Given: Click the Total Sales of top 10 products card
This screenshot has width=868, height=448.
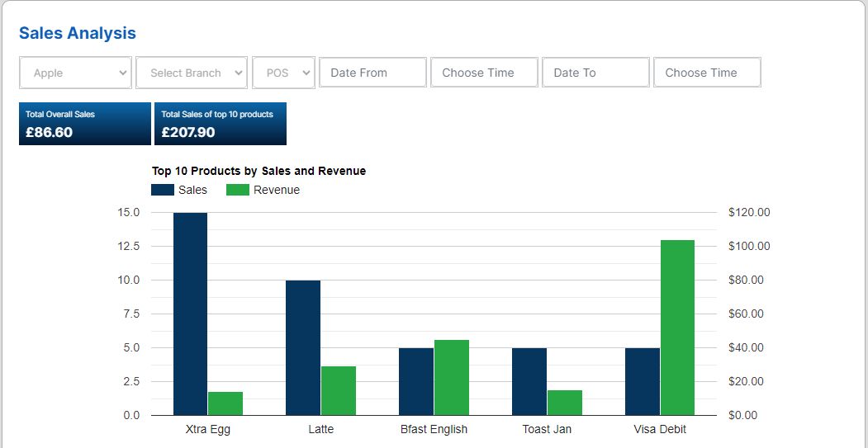Looking at the screenshot, I should pos(220,124).
